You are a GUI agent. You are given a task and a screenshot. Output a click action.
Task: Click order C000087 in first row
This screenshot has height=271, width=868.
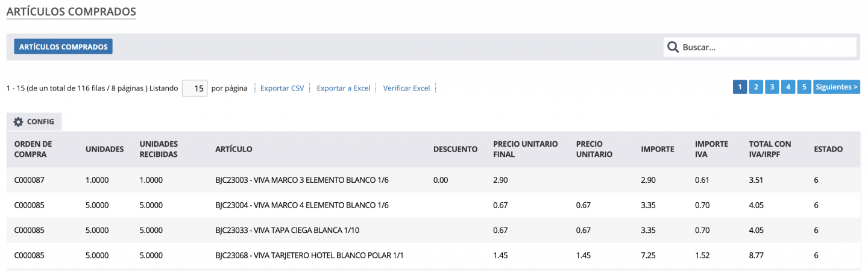(x=30, y=180)
